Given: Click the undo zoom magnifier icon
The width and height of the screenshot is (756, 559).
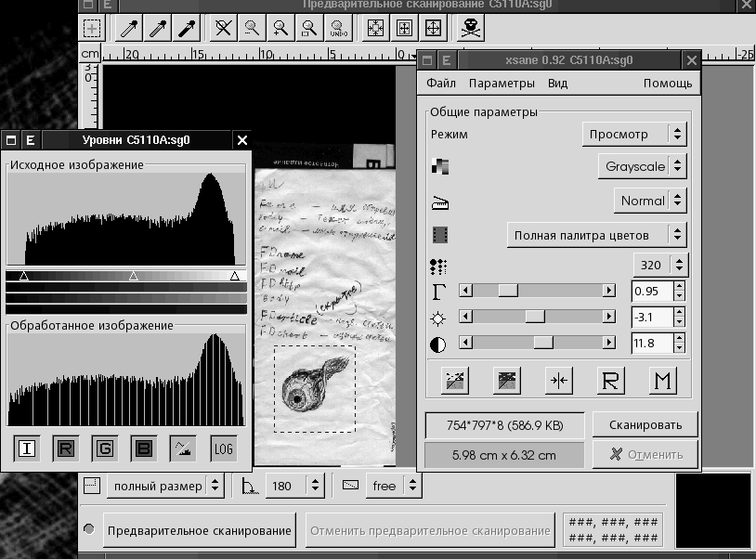Looking at the screenshot, I should point(337,28).
